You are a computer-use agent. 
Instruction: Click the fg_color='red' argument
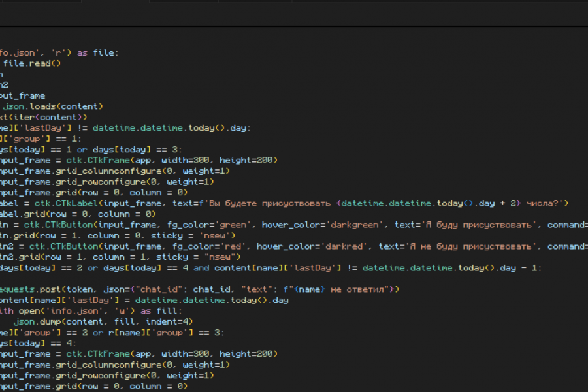click(209, 246)
